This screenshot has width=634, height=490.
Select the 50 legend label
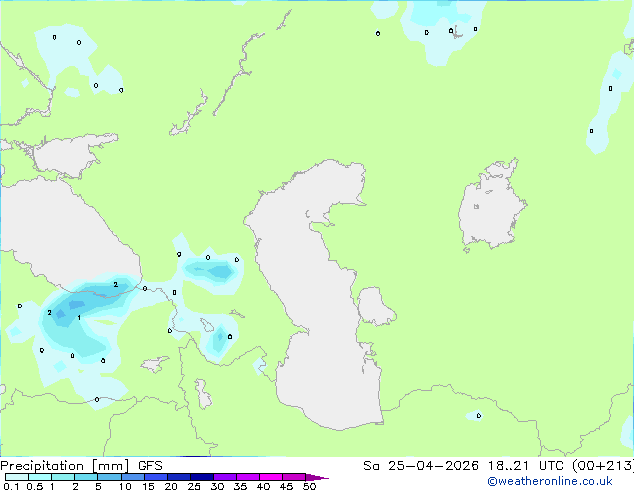[309, 486]
